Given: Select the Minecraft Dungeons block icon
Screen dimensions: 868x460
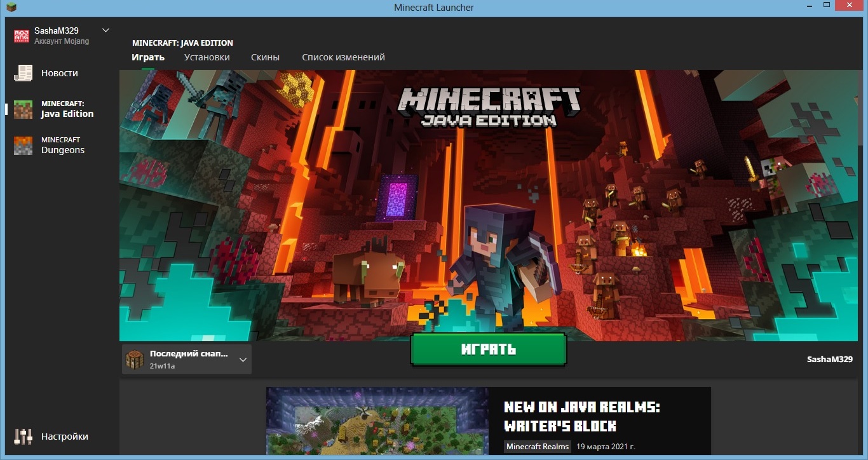Looking at the screenshot, I should (23, 145).
